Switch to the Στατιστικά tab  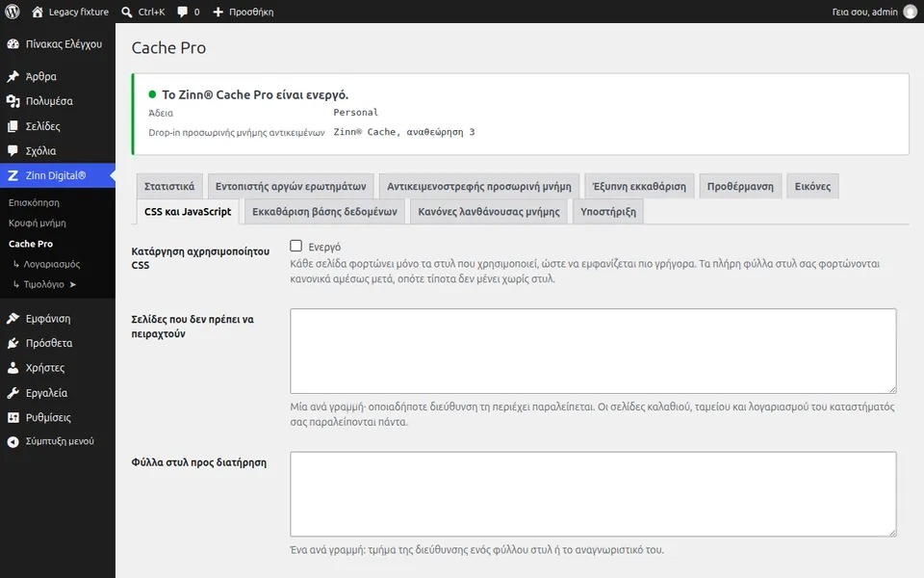(x=169, y=186)
